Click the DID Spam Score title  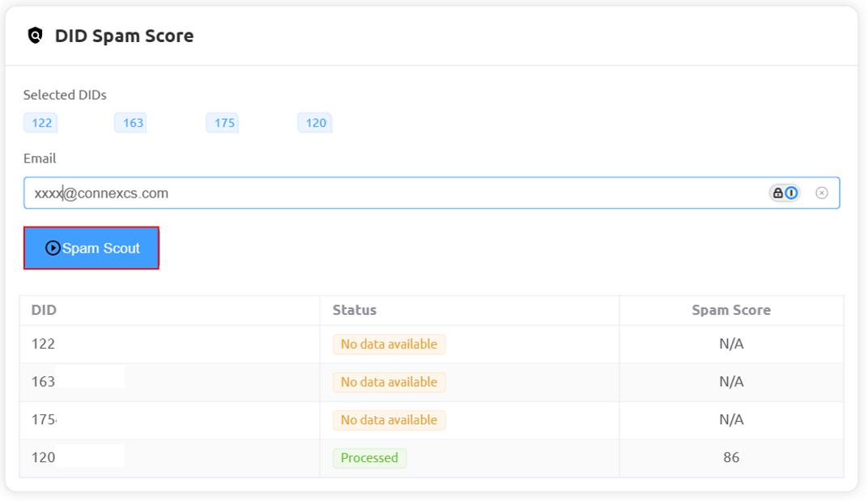click(x=124, y=36)
